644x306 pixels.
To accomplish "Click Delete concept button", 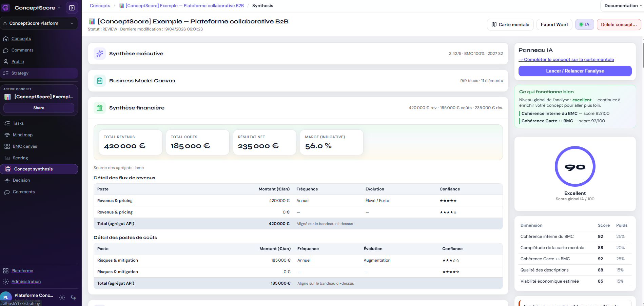I will [x=619, y=24].
